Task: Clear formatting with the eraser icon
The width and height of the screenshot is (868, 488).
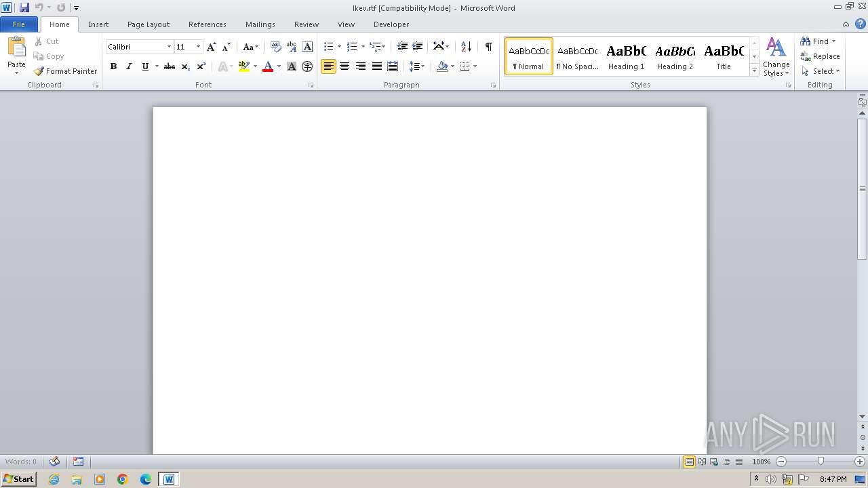Action: click(x=275, y=47)
